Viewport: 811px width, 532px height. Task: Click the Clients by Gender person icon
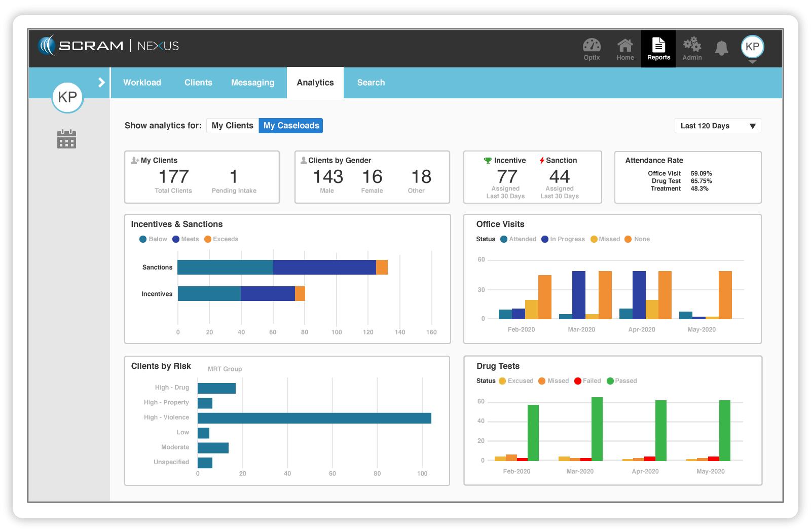coord(304,160)
